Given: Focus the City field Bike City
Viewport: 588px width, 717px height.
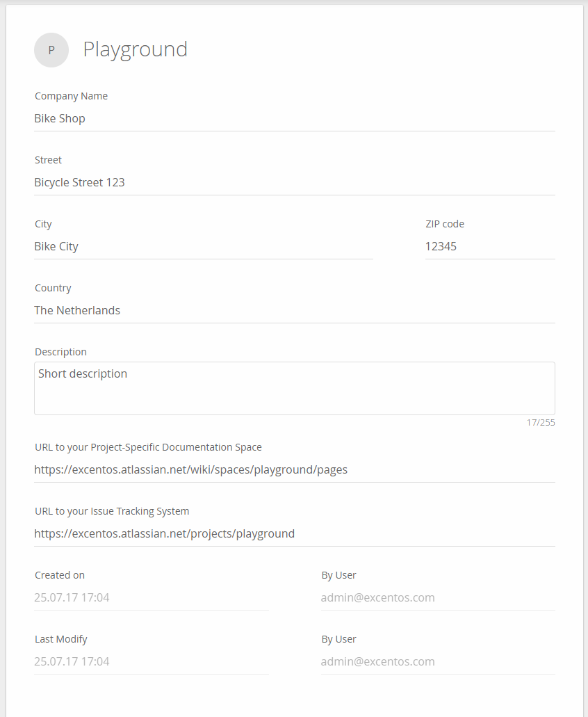Looking at the screenshot, I should (x=204, y=247).
